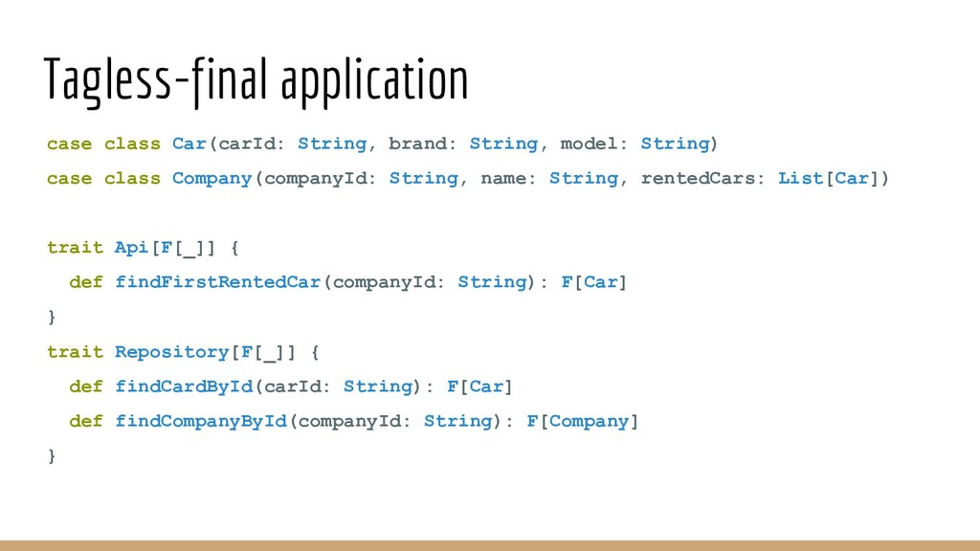Click the 'findFirstRentedCar' method name

point(218,282)
